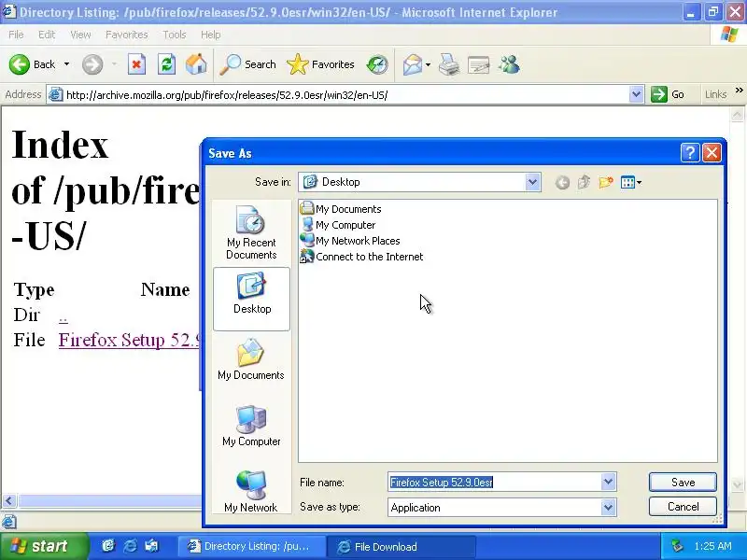Click the page vertical scrollbar up arrow
This screenshot has height=560, width=747.
pos(737,114)
